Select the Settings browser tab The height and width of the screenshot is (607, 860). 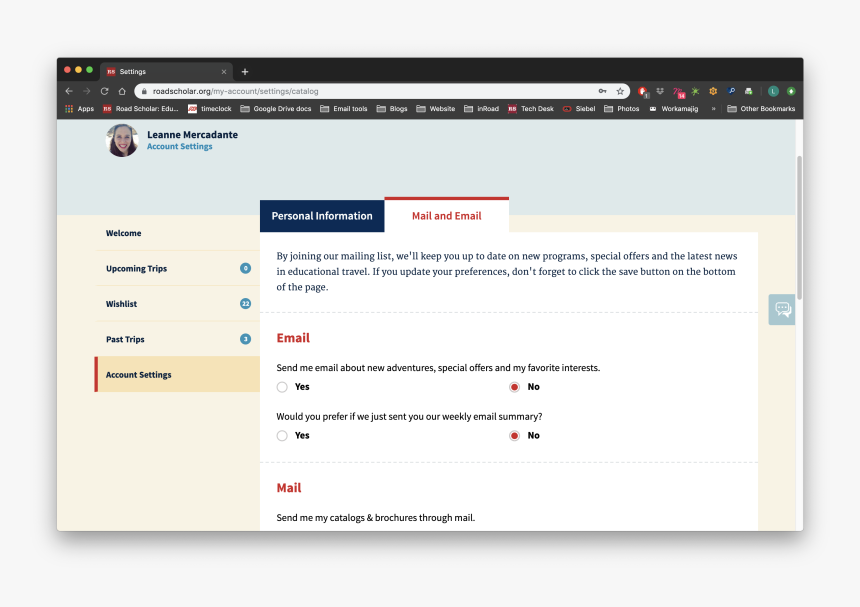tap(165, 72)
